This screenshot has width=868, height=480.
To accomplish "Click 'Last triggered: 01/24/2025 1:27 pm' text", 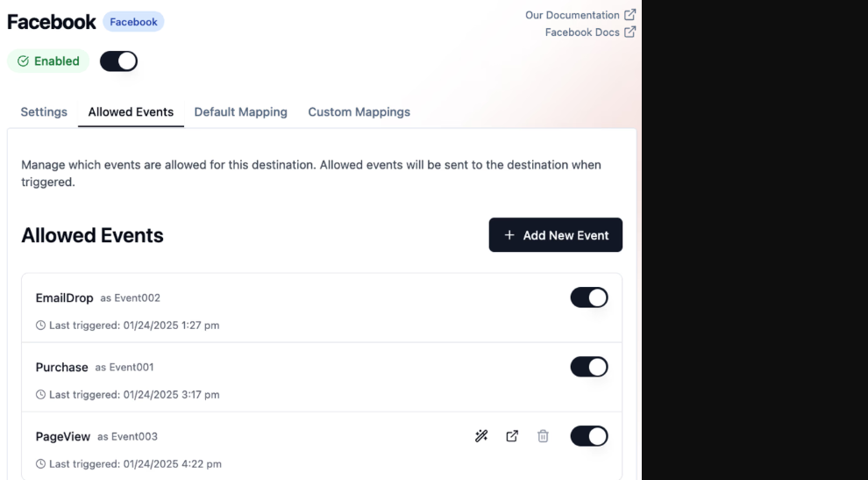I will (x=134, y=326).
